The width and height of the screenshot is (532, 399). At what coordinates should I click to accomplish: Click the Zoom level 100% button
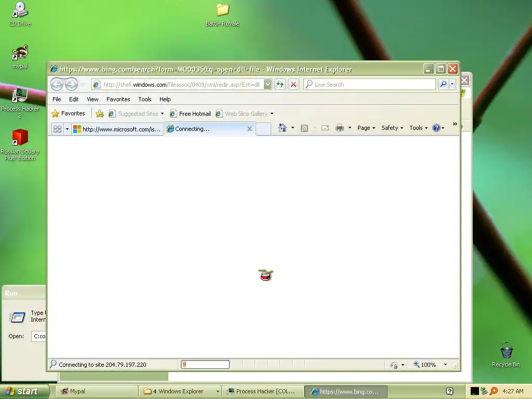click(424, 365)
